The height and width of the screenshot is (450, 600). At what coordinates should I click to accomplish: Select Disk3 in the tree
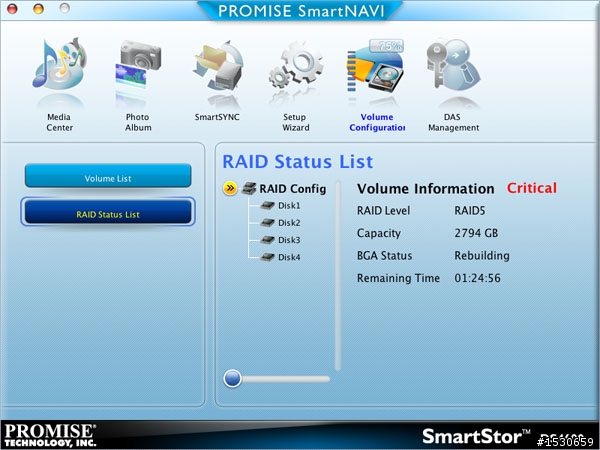tap(289, 240)
